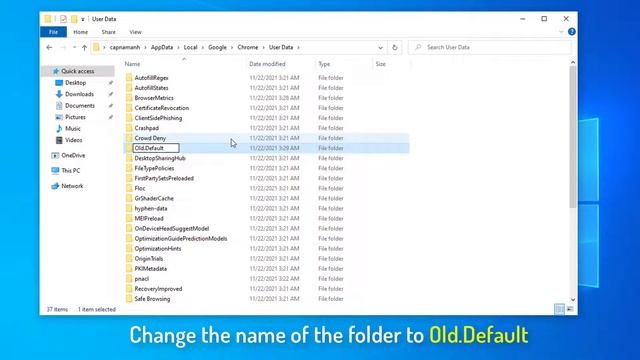Image resolution: width=640 pixels, height=360 pixels.
Task: Open Desktop in the sidebar
Action: click(76, 82)
